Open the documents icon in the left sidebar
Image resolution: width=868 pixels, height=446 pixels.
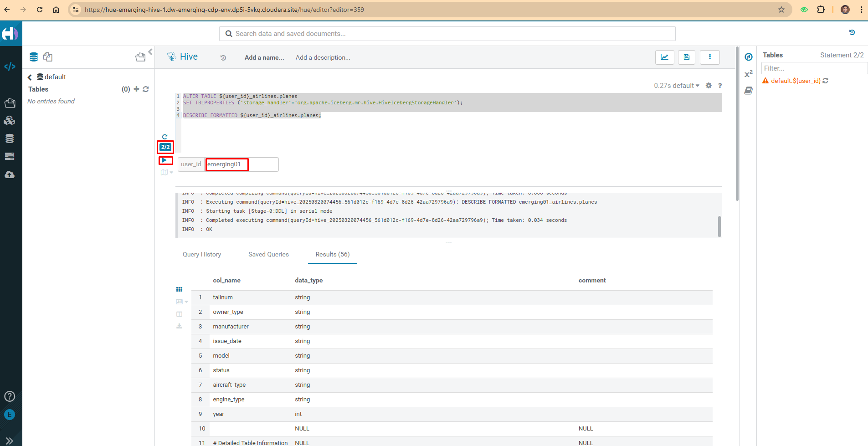[x=10, y=103]
